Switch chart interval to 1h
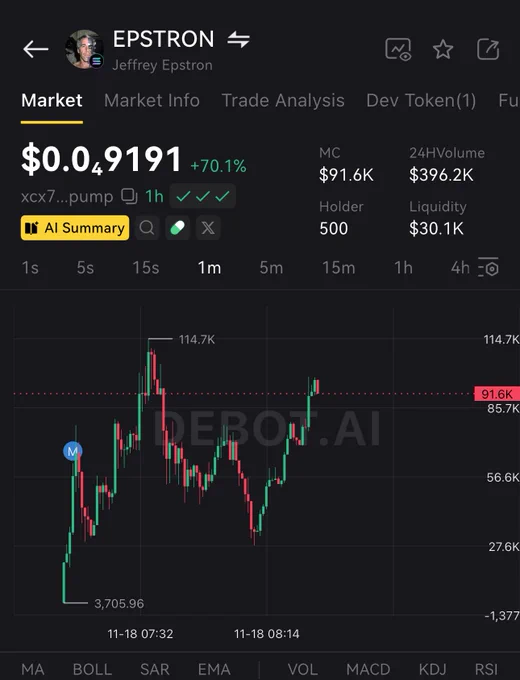520x680 pixels. click(403, 268)
